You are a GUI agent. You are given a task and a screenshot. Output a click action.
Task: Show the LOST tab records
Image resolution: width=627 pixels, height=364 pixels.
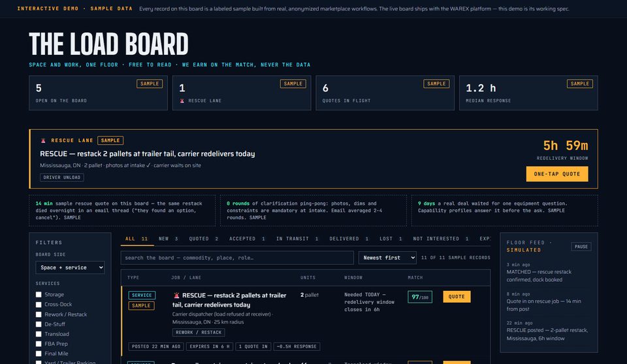pyautogui.click(x=391, y=239)
